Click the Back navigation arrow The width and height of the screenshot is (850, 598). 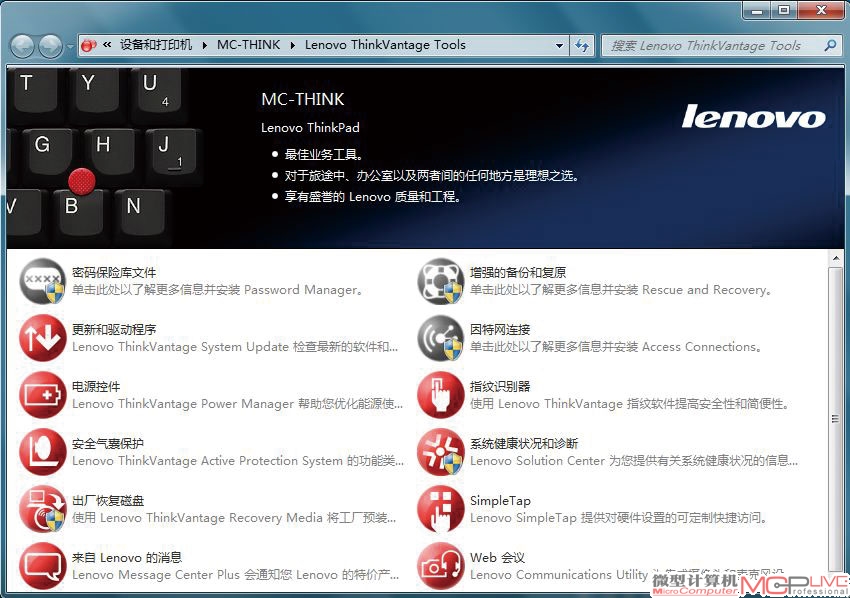(x=23, y=47)
